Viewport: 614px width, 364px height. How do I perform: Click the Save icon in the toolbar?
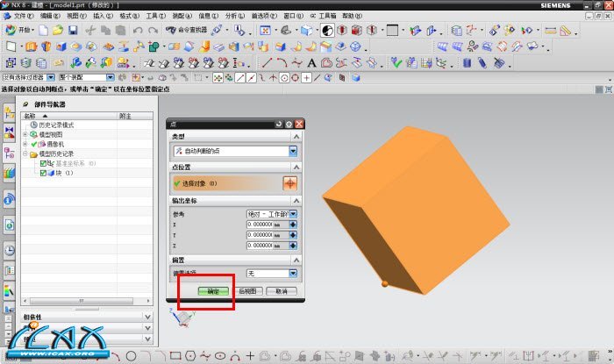[73, 31]
